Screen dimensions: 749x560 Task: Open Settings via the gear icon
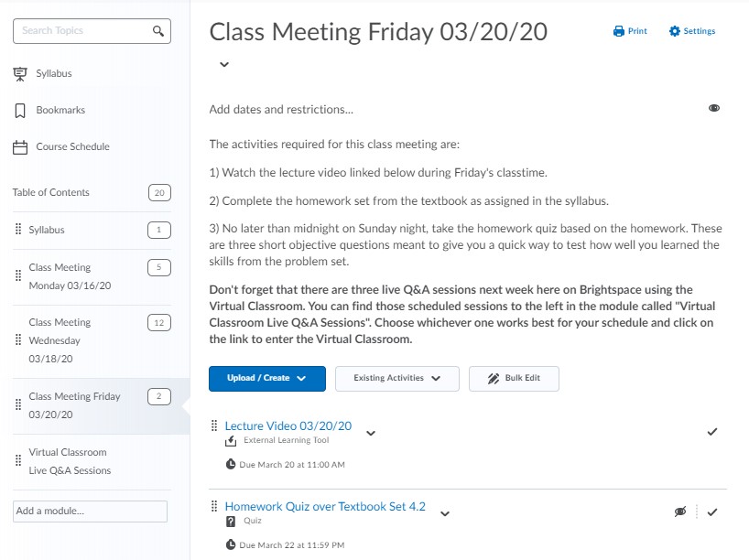(x=675, y=31)
